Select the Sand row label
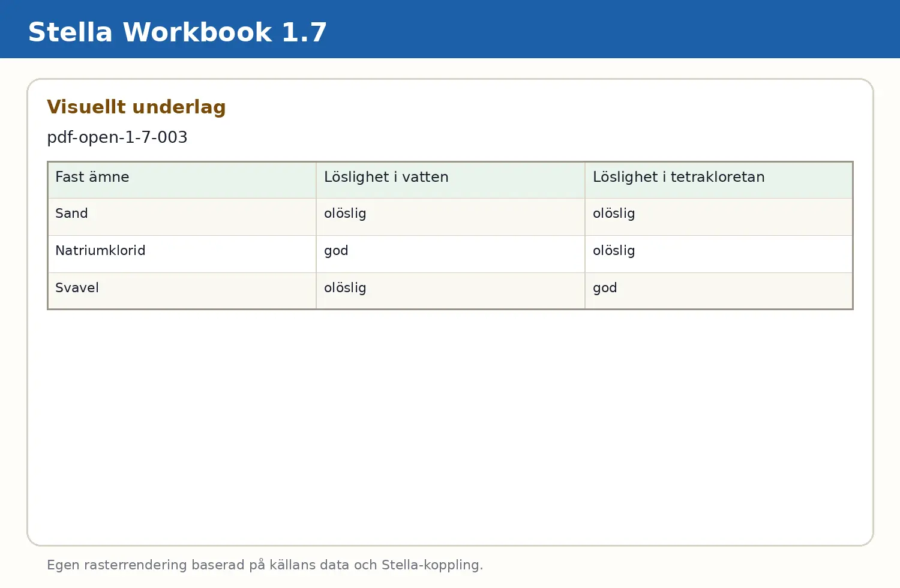The image size is (900, 588). 182,217
